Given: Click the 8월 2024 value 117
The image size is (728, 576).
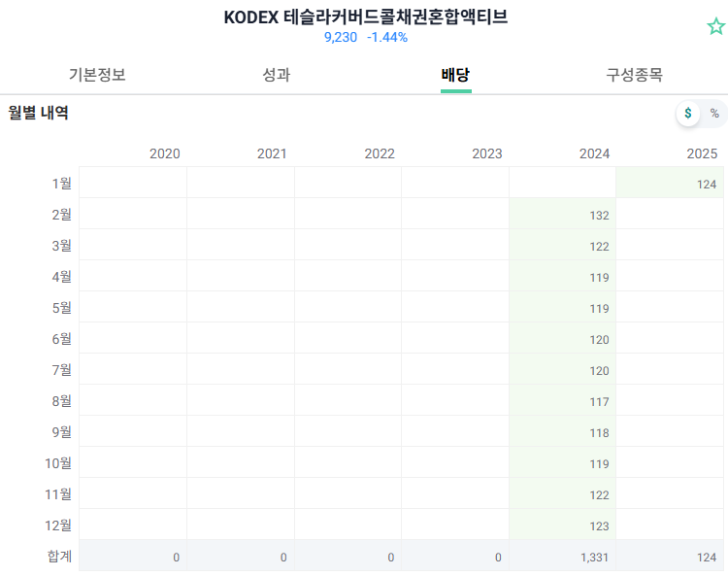Looking at the screenshot, I should click(x=600, y=402).
